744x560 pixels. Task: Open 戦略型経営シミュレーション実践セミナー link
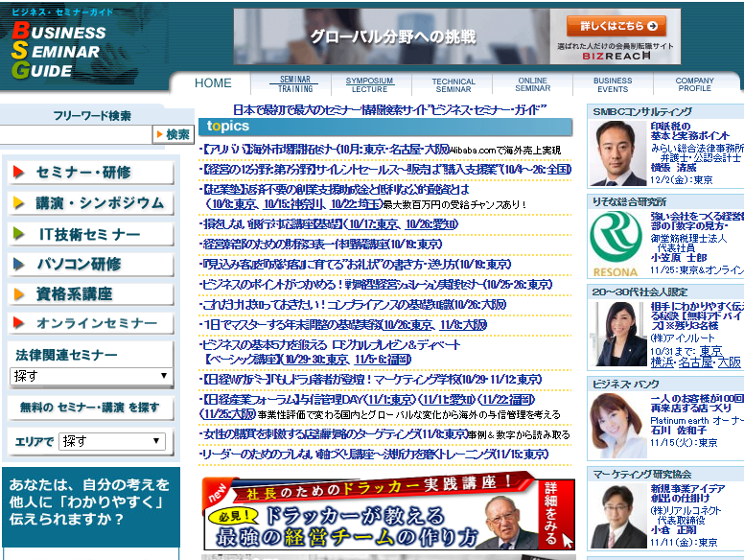pos(377,285)
